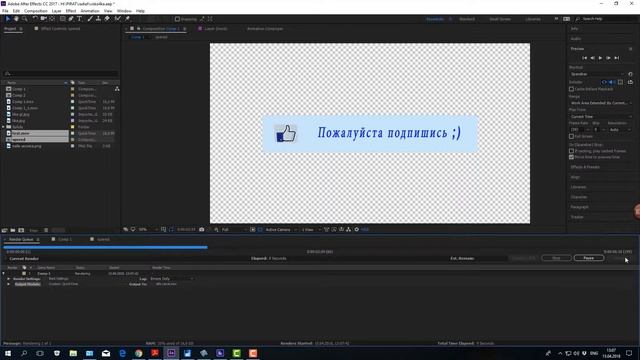Switch to Effect Controls speed tab
Image resolution: width=640 pixels, height=360 pixels.
tap(60, 29)
